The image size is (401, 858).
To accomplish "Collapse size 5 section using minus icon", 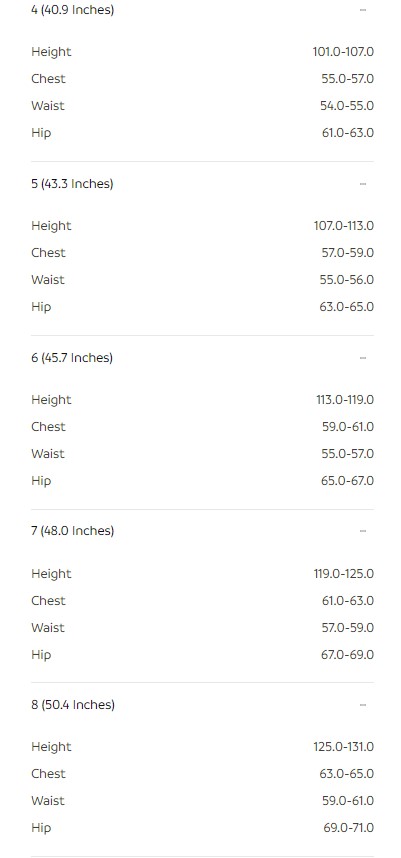I will (x=363, y=184).
